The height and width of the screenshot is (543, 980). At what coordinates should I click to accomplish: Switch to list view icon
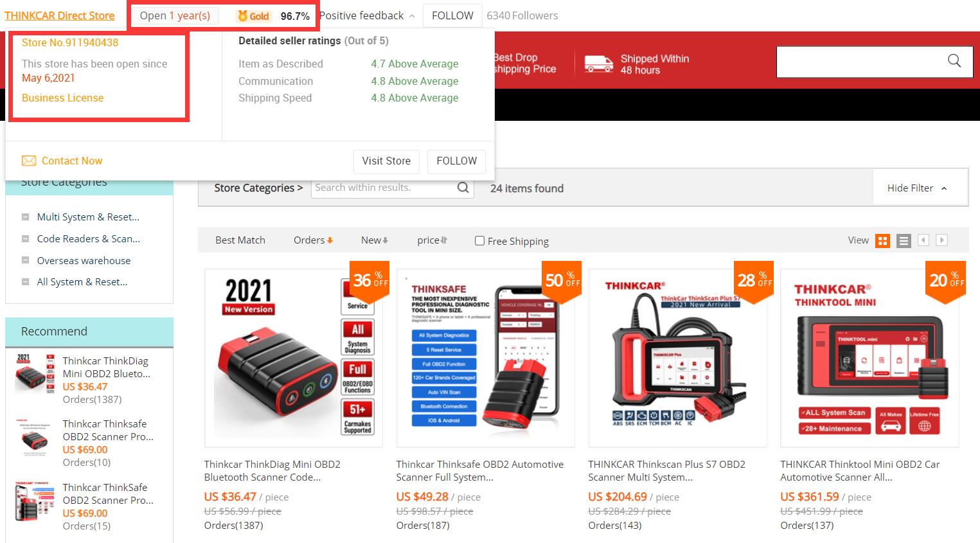point(904,241)
